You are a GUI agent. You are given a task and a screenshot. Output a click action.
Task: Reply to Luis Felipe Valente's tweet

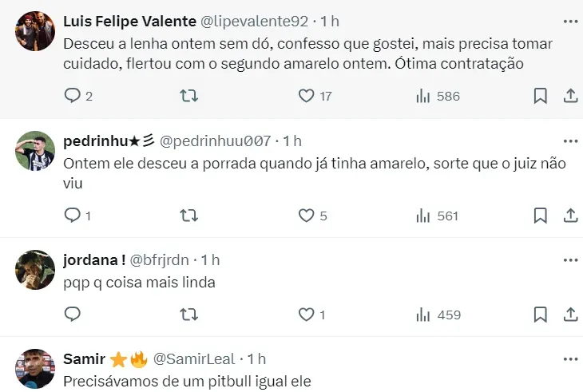point(73,96)
